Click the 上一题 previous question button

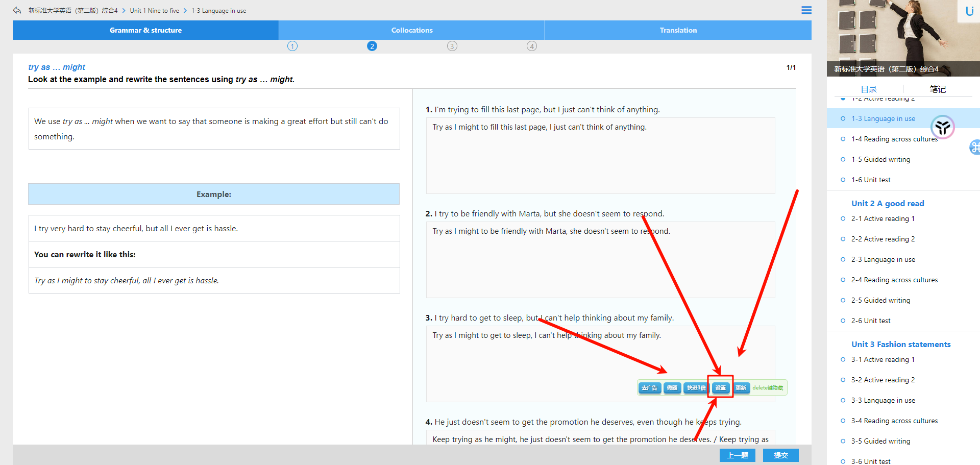click(x=737, y=455)
